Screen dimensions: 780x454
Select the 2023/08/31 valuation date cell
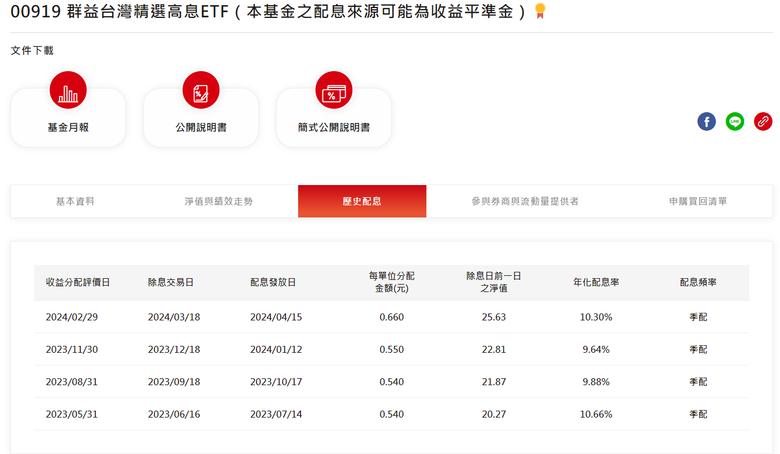[x=72, y=382]
